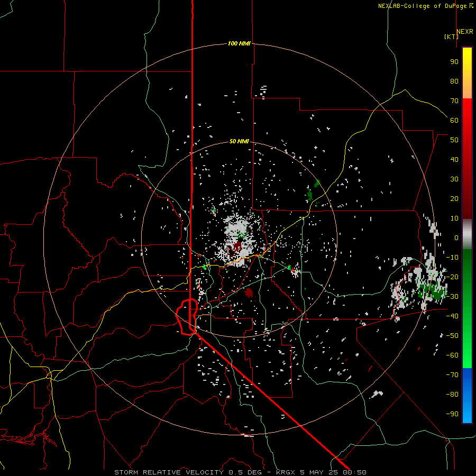This screenshot has height=476, width=476.
Task: Select the -80 value on velocity scale
Action: click(x=452, y=395)
